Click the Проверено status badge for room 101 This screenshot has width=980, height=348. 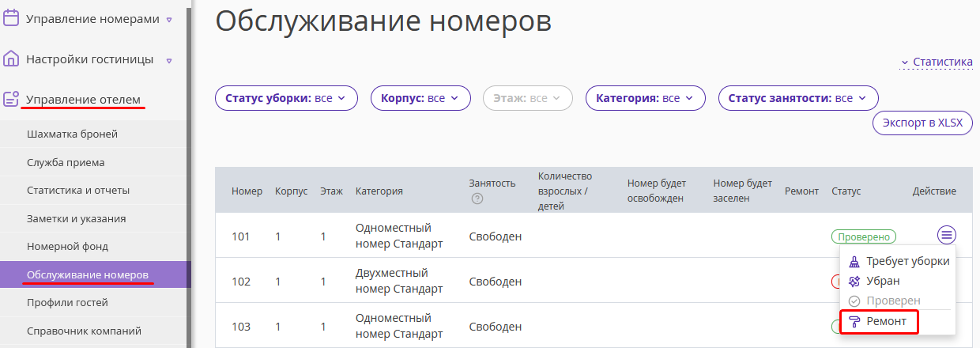(x=864, y=236)
